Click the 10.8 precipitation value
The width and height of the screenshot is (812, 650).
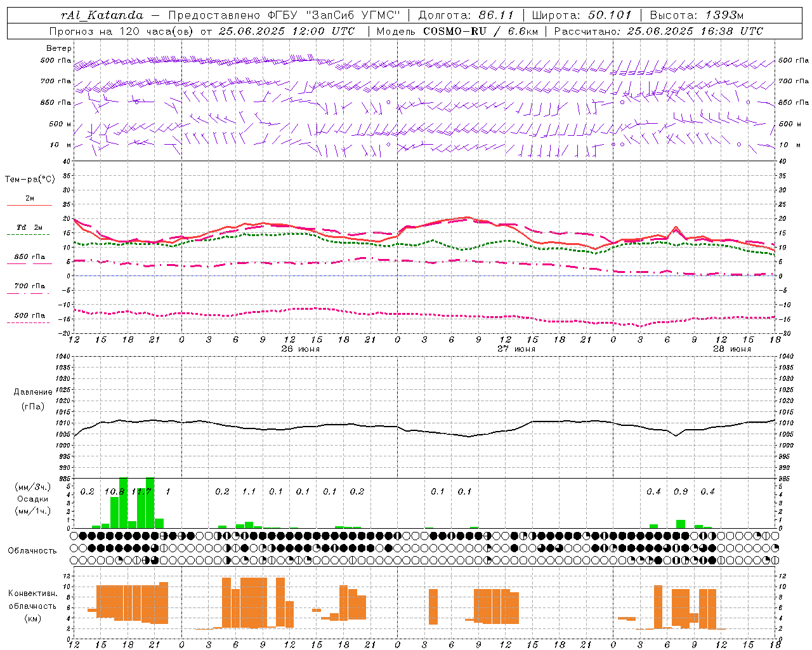coord(114,492)
